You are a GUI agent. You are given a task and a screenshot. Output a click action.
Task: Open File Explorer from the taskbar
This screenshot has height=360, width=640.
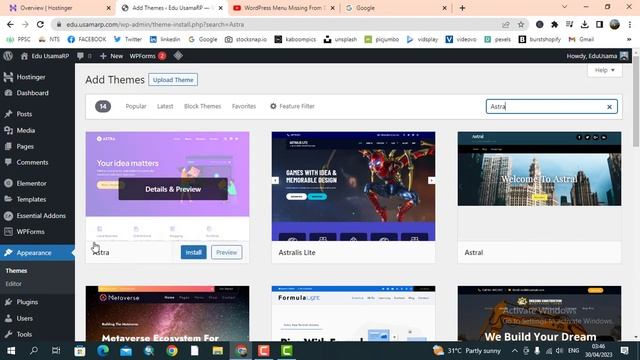218,351
